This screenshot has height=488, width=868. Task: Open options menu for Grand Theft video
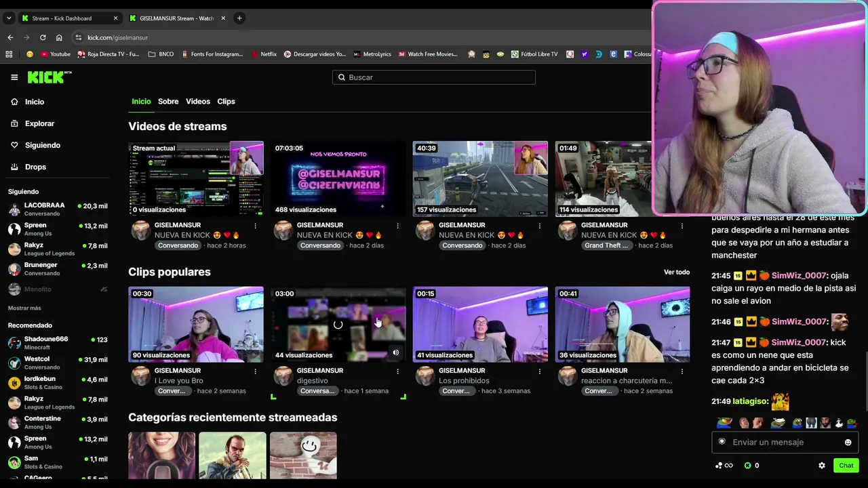pyautogui.click(x=682, y=226)
